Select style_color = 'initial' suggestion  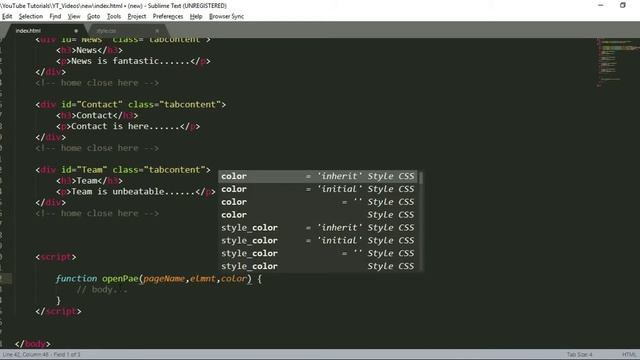click(x=318, y=241)
